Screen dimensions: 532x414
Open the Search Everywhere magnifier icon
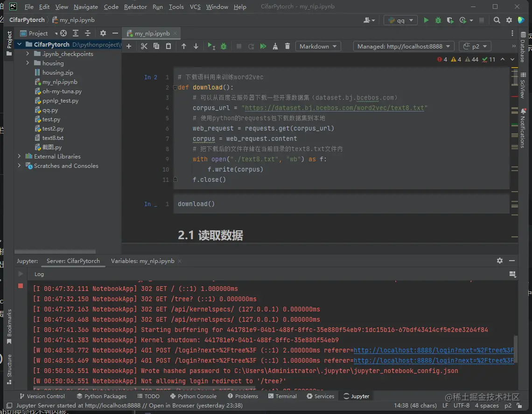click(x=497, y=20)
